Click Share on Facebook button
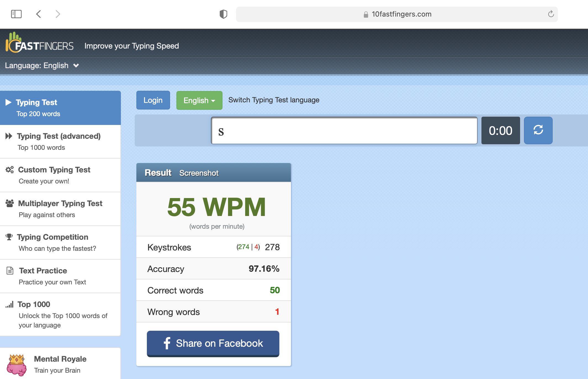This screenshot has height=379, width=588. (213, 343)
